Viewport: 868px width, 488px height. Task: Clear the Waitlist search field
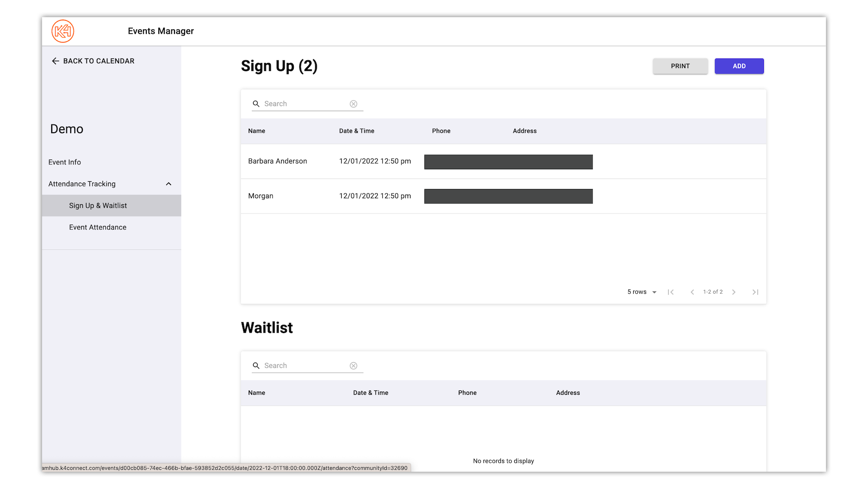point(353,366)
